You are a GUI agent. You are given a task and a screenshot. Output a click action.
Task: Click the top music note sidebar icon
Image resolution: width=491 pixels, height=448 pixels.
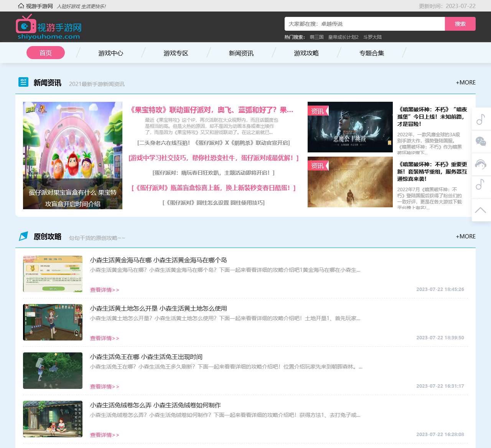pyautogui.click(x=481, y=120)
